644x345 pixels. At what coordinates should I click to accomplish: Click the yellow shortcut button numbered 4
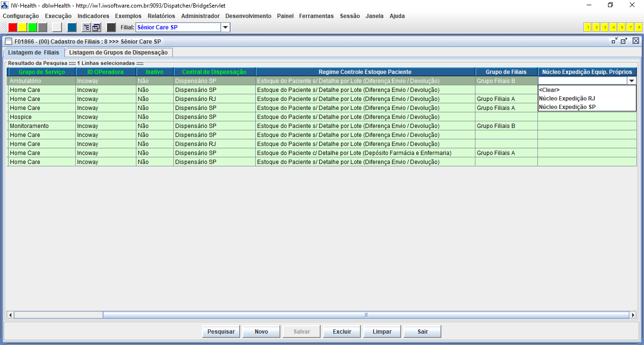pos(613,27)
